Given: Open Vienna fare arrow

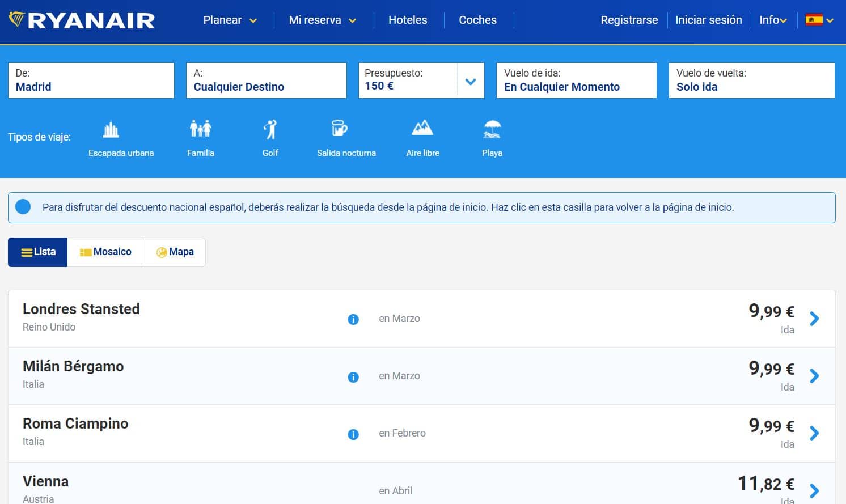Looking at the screenshot, I should coord(815,490).
